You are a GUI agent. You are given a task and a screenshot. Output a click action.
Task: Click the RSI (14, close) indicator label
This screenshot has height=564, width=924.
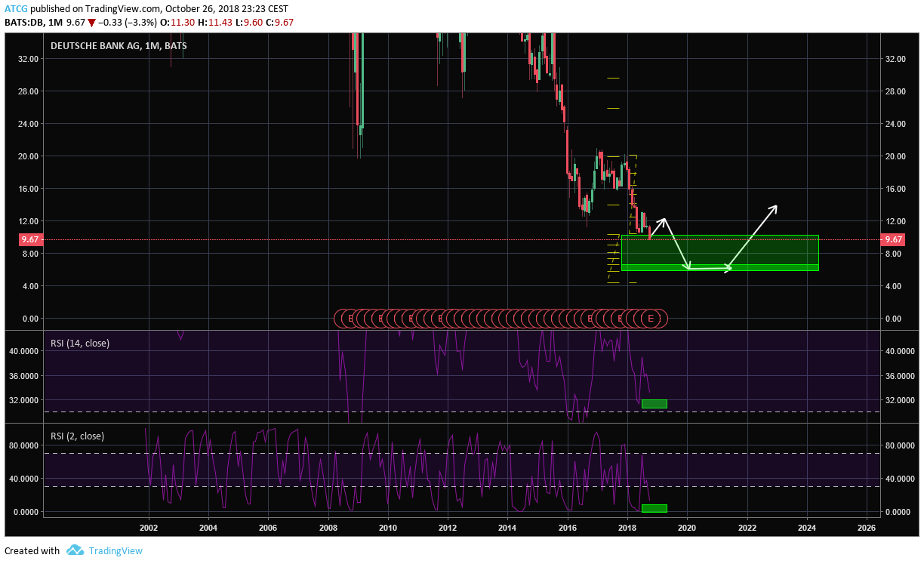point(79,343)
